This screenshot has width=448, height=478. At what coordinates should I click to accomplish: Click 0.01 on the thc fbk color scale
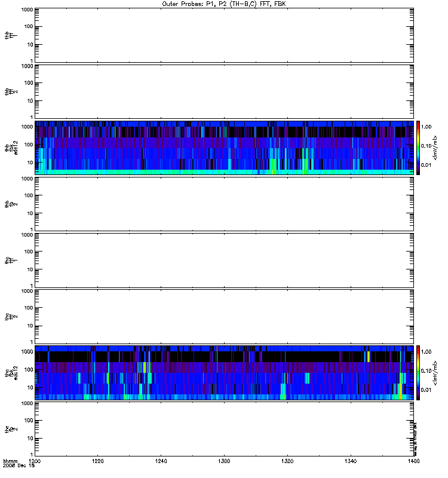tap(426, 390)
